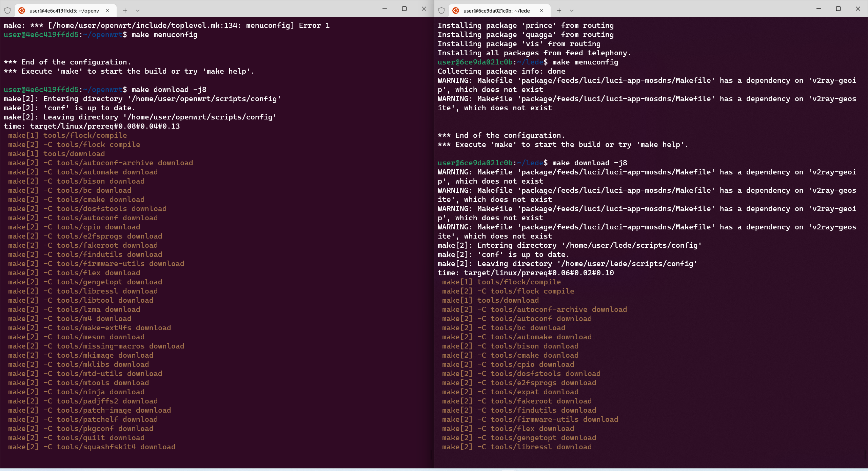Click the shield icon in the left terminal window
The image size is (868, 471).
point(7,11)
